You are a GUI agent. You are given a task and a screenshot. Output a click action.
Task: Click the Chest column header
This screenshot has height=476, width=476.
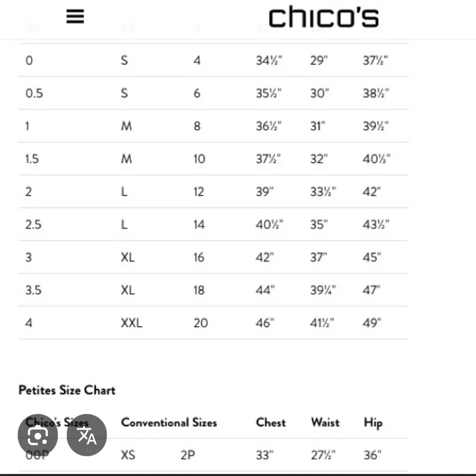(271, 423)
